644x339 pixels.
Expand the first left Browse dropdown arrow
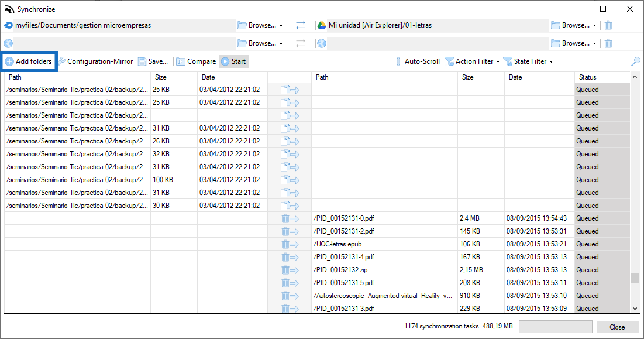tap(281, 26)
